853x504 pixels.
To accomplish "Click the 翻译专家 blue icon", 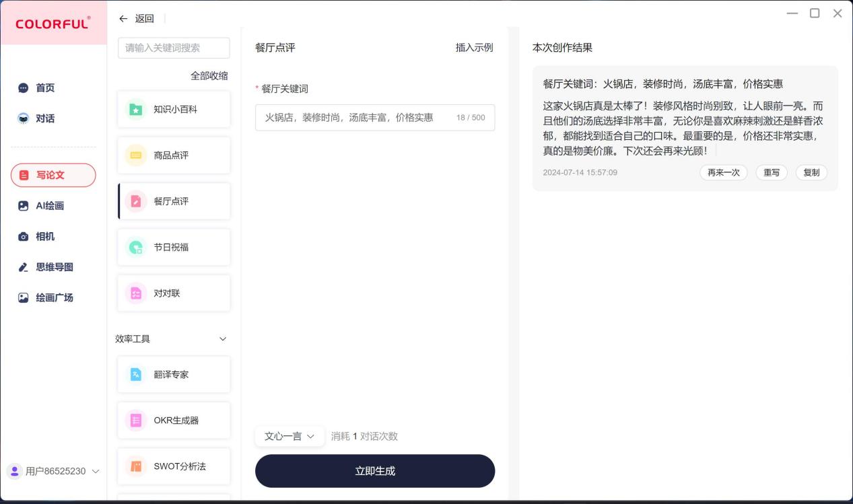I will tap(136, 374).
